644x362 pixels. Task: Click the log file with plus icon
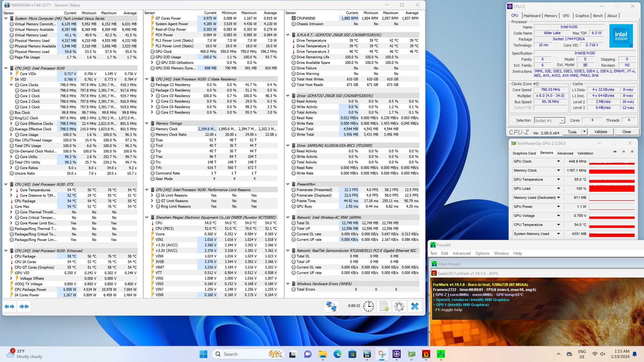coord(384,306)
